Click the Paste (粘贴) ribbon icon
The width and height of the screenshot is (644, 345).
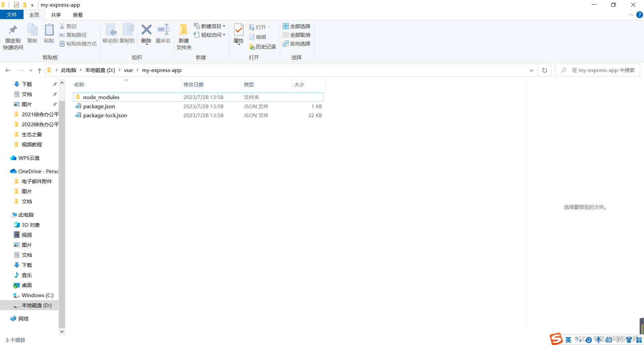coord(49,30)
